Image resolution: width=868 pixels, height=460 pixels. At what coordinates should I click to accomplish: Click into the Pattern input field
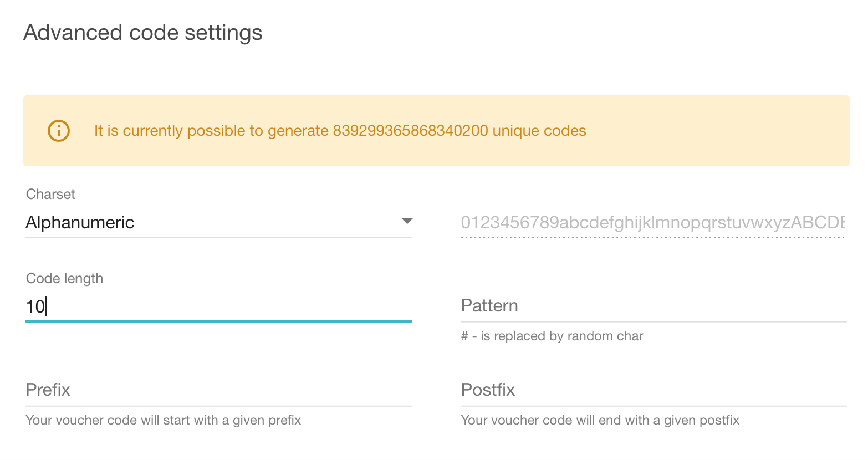(654, 306)
